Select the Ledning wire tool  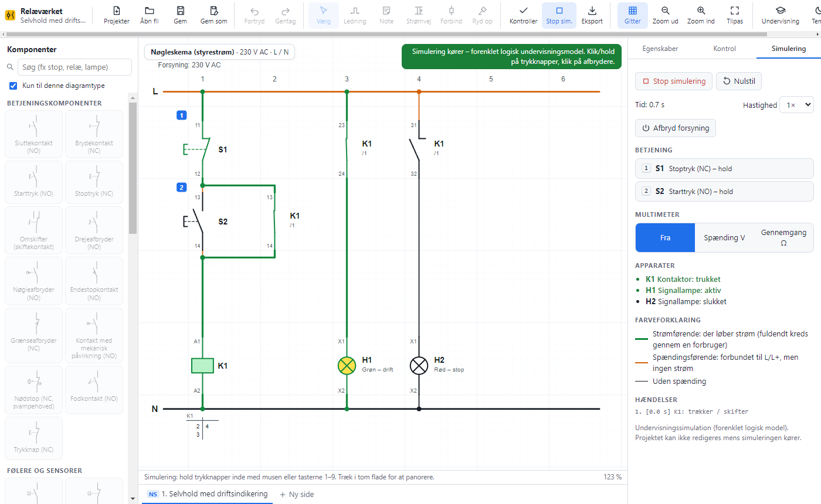(x=355, y=15)
